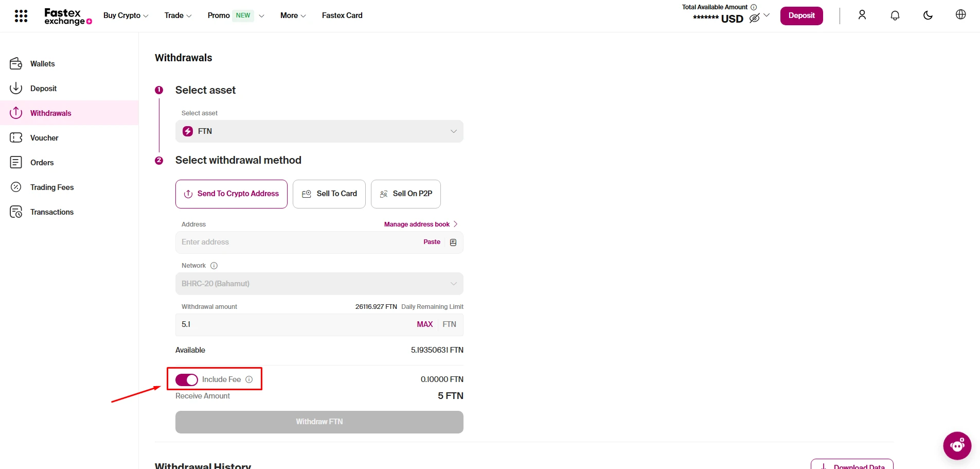Open the Fastex Card page
The image size is (980, 469).
pyautogui.click(x=342, y=15)
